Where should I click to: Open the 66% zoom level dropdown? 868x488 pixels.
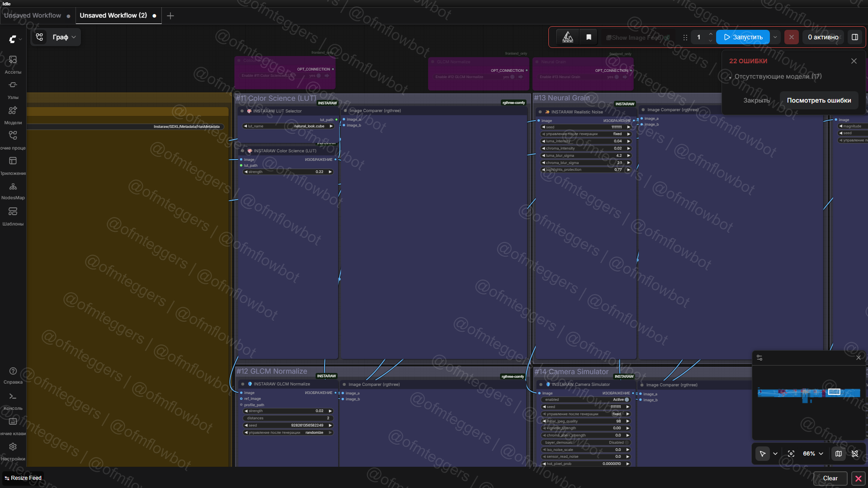click(x=813, y=454)
